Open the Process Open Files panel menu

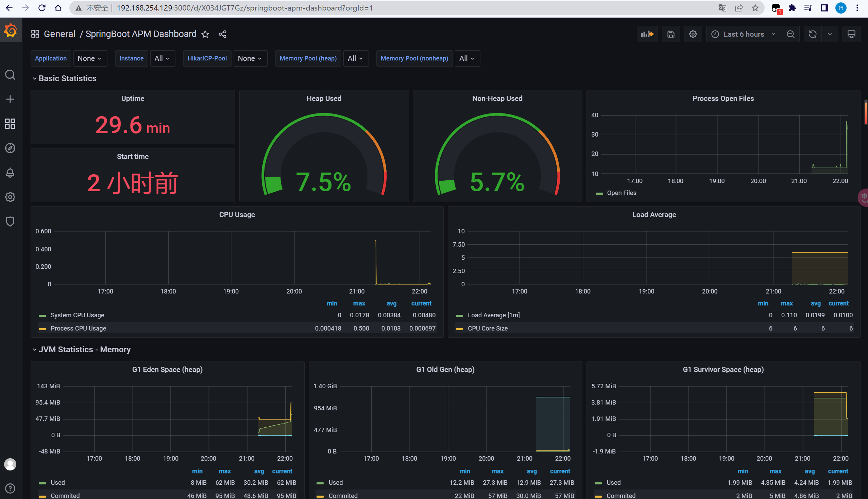(x=723, y=99)
